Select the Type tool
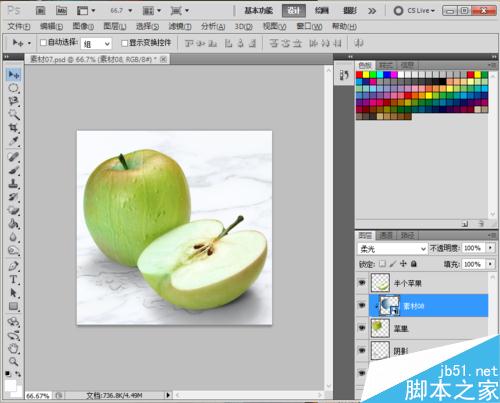Screen dimensions: 500x403 (x=13, y=279)
